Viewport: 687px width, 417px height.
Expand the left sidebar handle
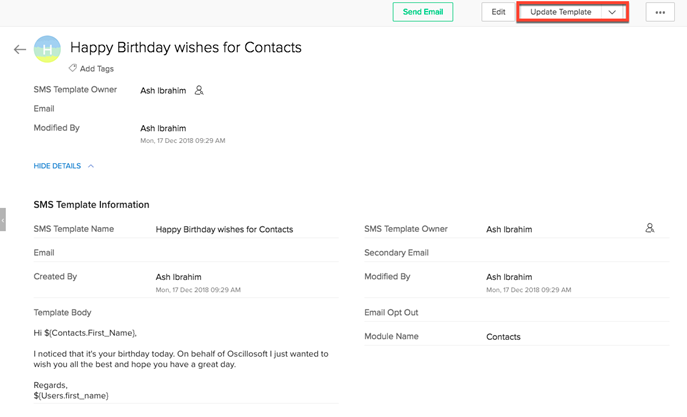3,219
